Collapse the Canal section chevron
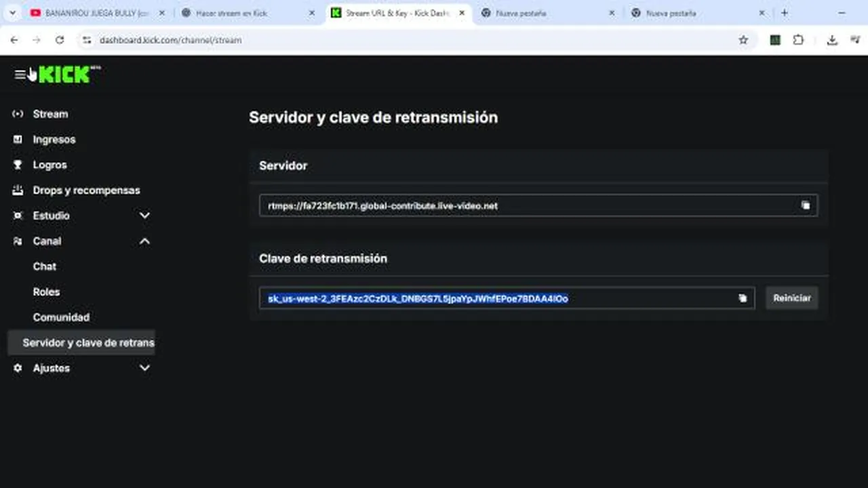 coord(144,241)
